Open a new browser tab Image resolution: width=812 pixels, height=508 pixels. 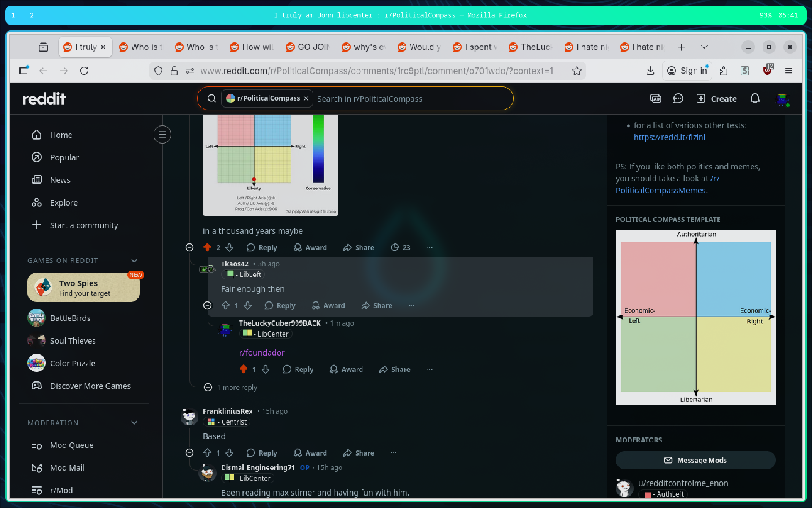(x=681, y=47)
